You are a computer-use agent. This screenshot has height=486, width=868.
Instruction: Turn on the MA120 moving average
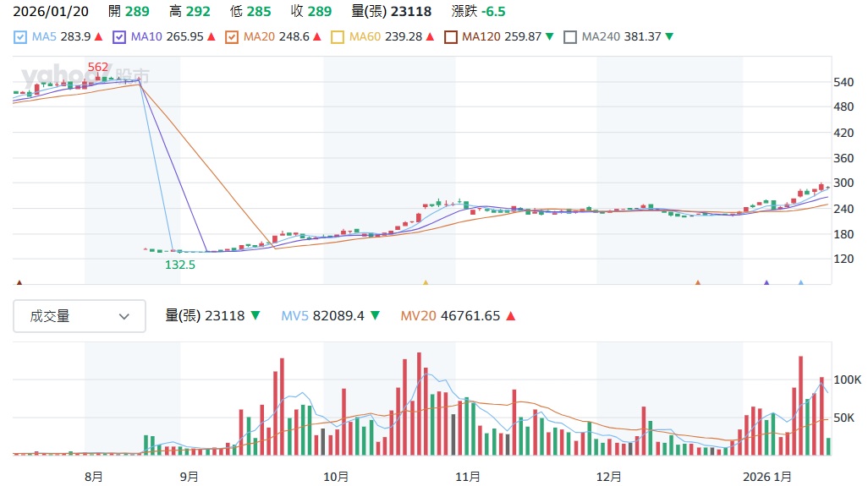451,37
